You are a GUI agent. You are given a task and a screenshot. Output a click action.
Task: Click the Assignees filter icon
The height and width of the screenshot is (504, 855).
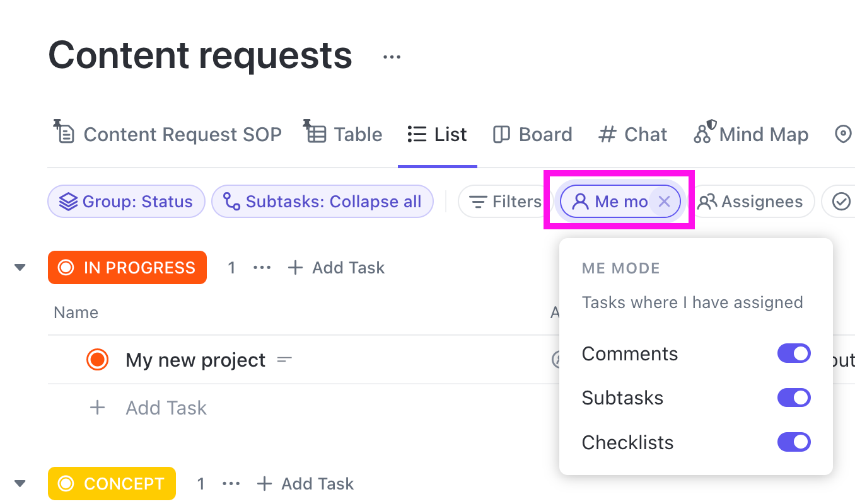pyautogui.click(x=707, y=201)
